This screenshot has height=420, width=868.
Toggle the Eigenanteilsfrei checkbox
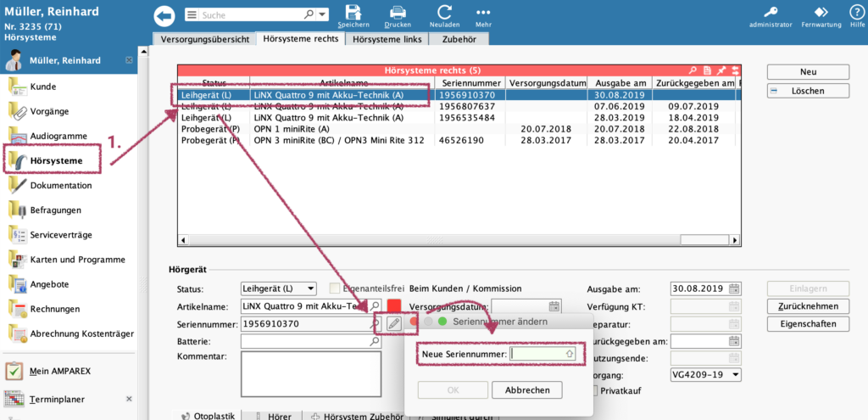coord(335,288)
